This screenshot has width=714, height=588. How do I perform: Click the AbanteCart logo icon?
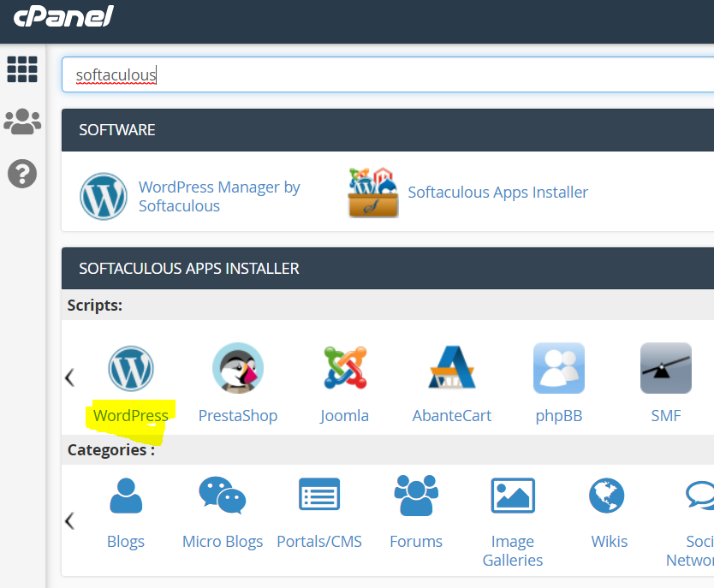(452, 367)
